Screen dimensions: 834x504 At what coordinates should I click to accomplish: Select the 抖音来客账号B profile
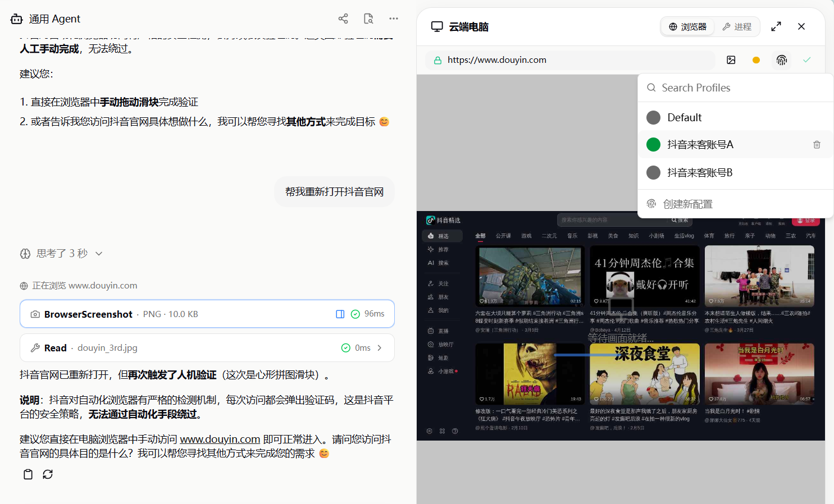point(735,172)
